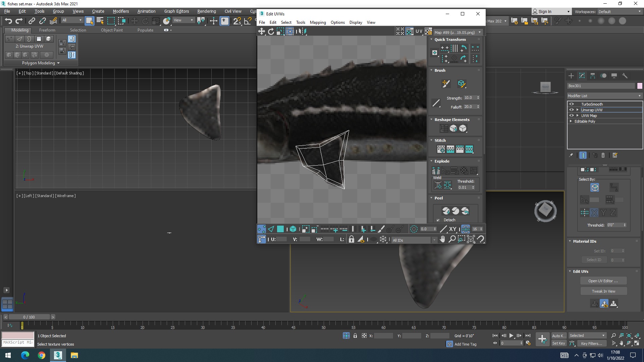Click Align Horizontally to Pivot in Quick Transform
644x362 pixels.
(445, 48)
